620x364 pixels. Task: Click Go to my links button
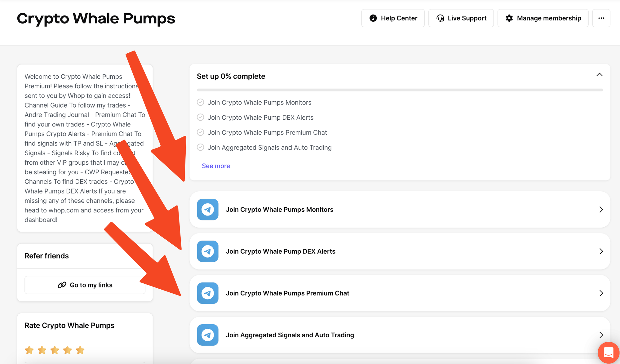click(x=85, y=285)
